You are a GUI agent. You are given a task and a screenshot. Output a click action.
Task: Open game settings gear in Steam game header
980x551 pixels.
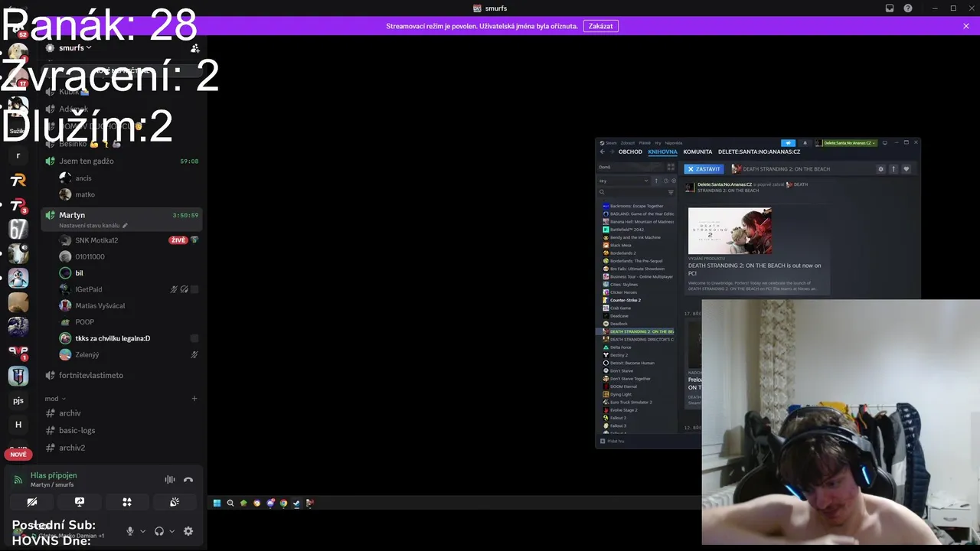click(880, 169)
